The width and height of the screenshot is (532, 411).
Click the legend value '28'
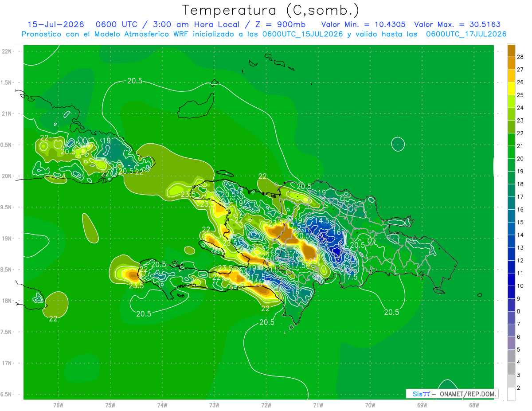tap(520, 57)
